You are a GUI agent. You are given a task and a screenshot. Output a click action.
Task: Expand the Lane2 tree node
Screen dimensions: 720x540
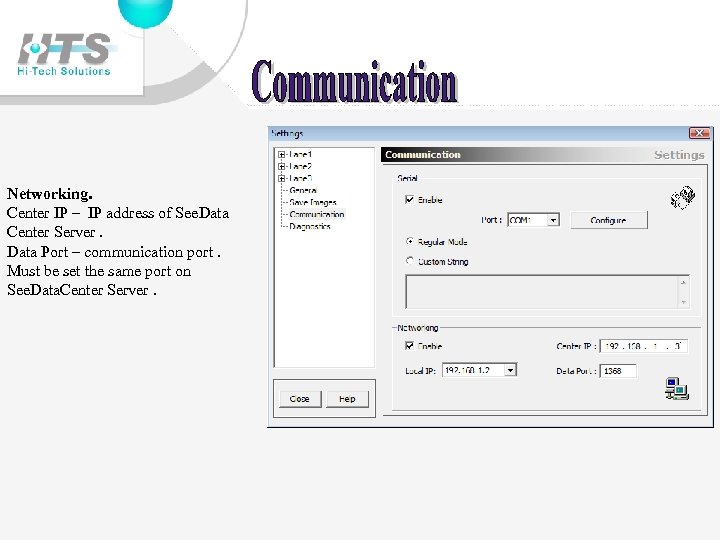click(281, 166)
